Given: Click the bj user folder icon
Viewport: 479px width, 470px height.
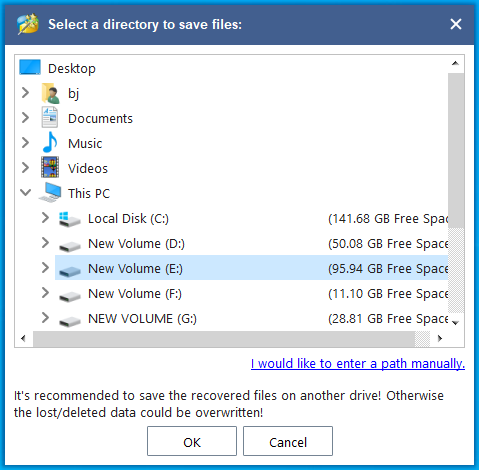Looking at the screenshot, I should (x=50, y=93).
